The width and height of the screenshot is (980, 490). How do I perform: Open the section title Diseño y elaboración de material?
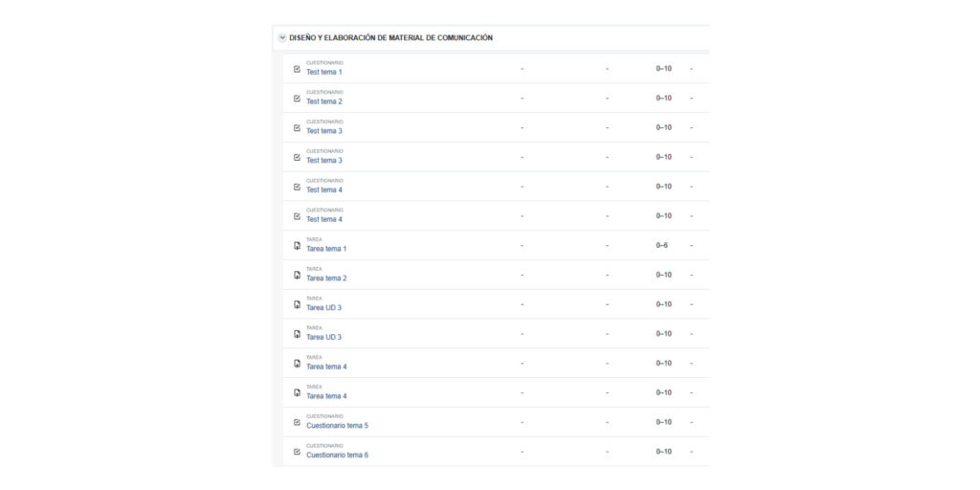(390, 38)
